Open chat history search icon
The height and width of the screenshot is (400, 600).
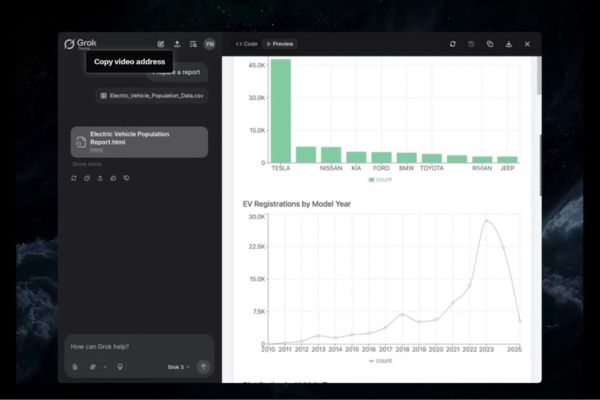click(x=193, y=44)
